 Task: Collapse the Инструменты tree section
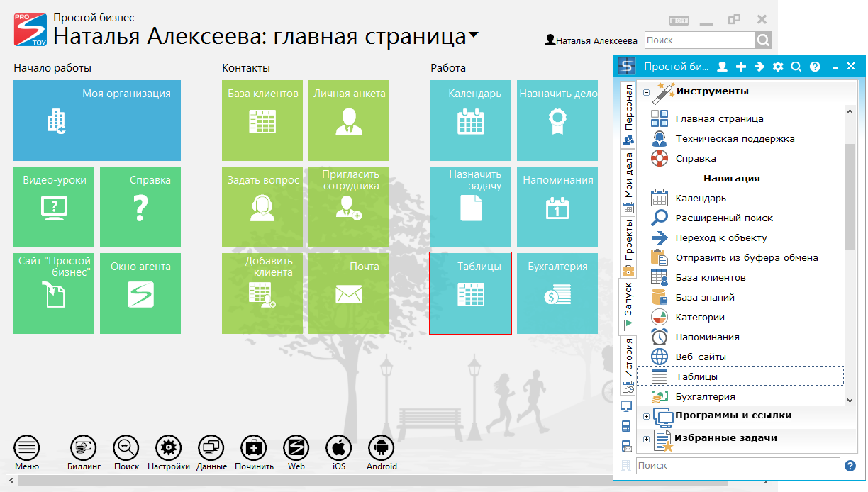[x=646, y=92]
